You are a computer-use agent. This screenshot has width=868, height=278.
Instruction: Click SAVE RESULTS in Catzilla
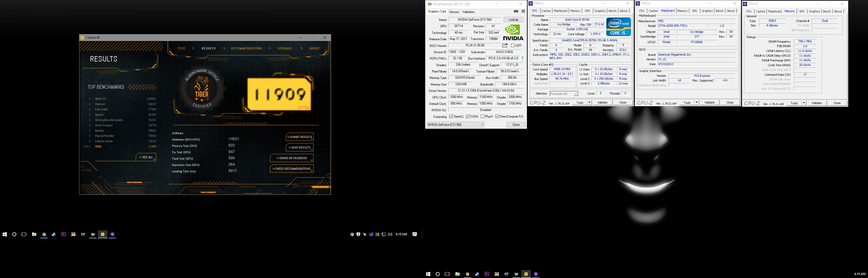tap(300, 147)
